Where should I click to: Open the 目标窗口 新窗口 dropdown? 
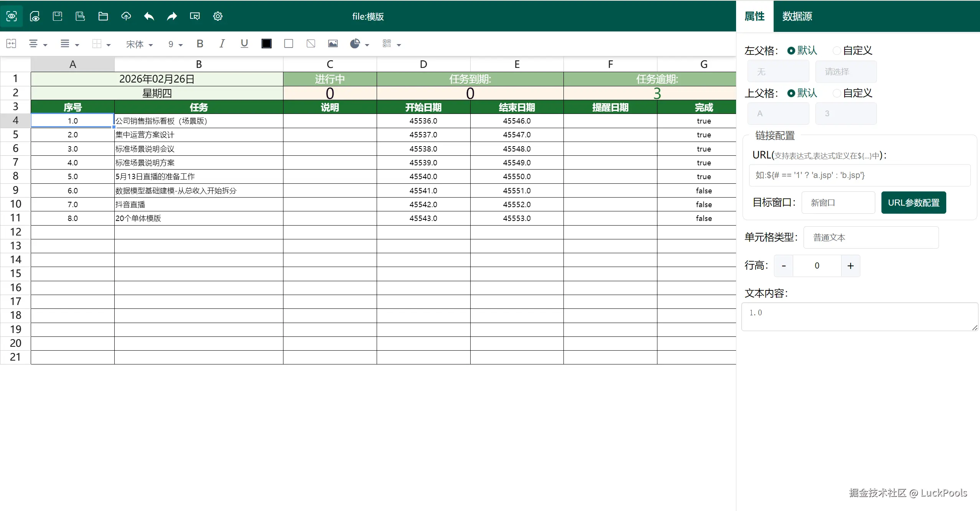pyautogui.click(x=838, y=203)
